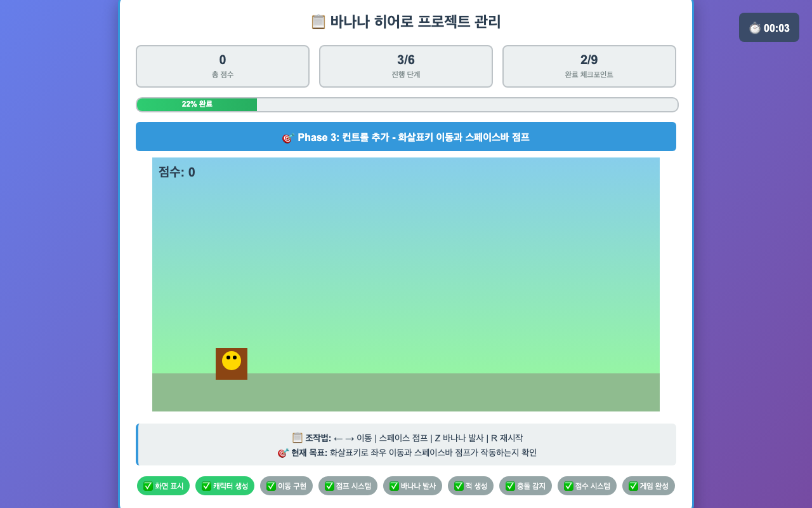This screenshot has height=508, width=812.
Task: Open the 완료 체크포인트 2/9 card
Action: pos(589,66)
